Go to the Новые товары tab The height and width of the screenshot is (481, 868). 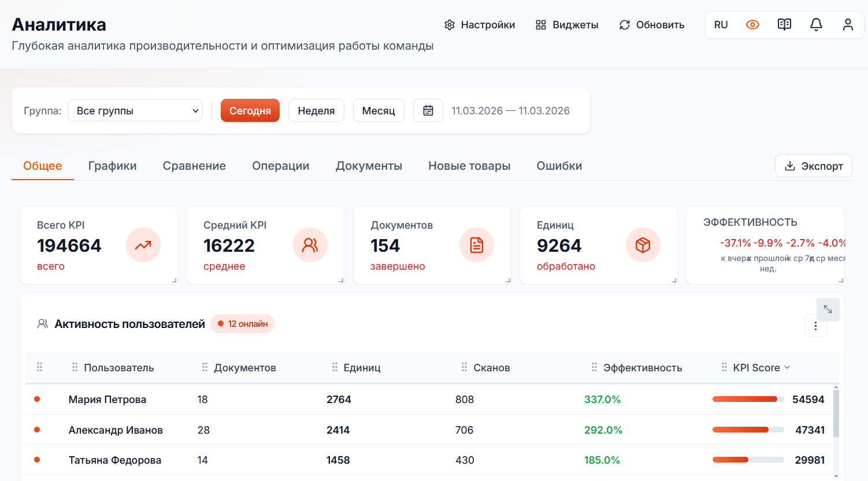pyautogui.click(x=469, y=166)
